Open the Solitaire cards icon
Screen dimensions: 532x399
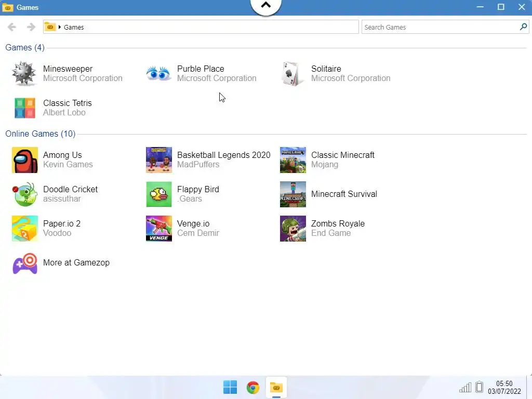point(292,74)
